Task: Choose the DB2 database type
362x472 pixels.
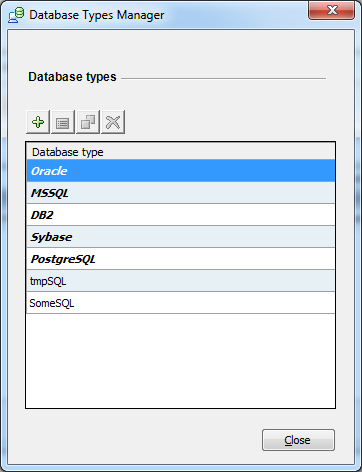Action: pyautogui.click(x=181, y=215)
